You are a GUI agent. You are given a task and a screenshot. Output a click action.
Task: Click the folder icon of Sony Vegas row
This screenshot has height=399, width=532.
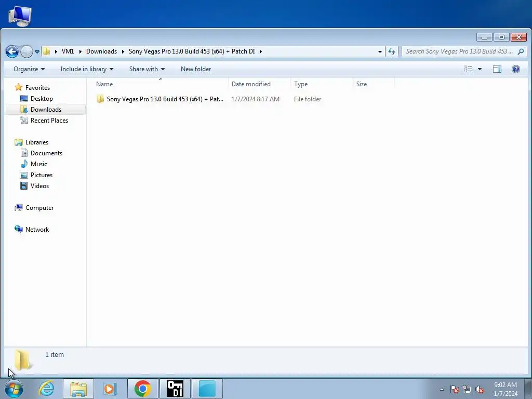(100, 99)
